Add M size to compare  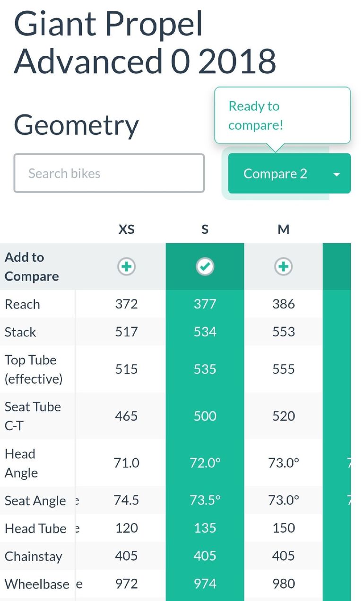pyautogui.click(x=283, y=266)
